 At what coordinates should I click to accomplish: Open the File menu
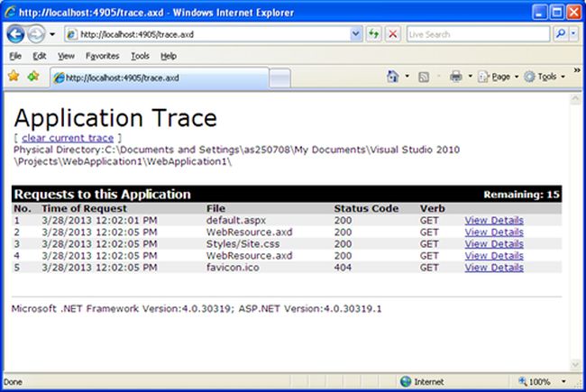pyautogui.click(x=15, y=56)
